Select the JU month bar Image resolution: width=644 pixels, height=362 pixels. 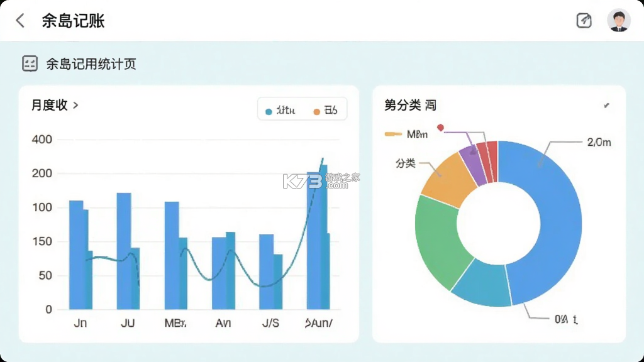coord(128,251)
